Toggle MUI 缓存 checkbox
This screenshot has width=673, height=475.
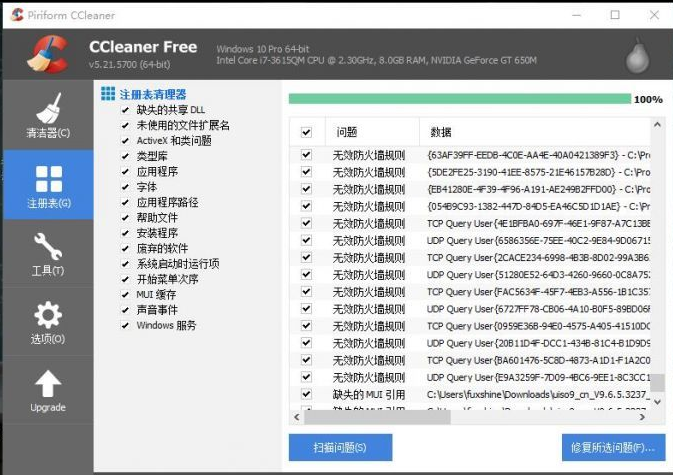click(x=125, y=295)
